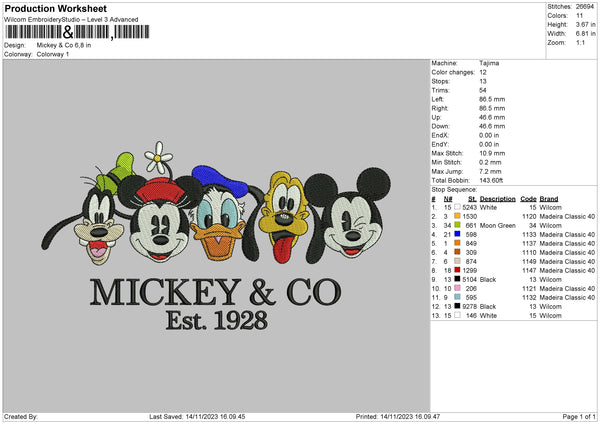Click the white daisy on Minnie's hat

[x=157, y=156]
